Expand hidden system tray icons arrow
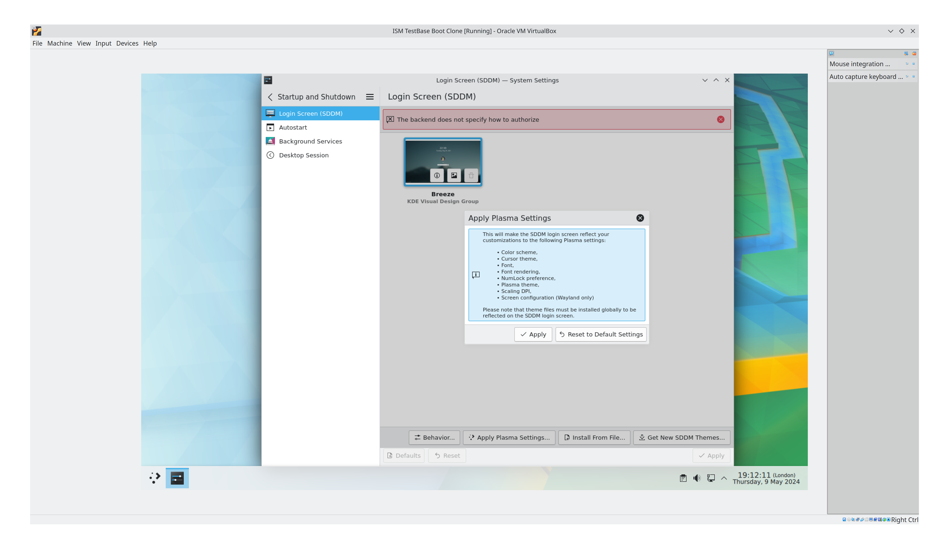 click(x=724, y=478)
